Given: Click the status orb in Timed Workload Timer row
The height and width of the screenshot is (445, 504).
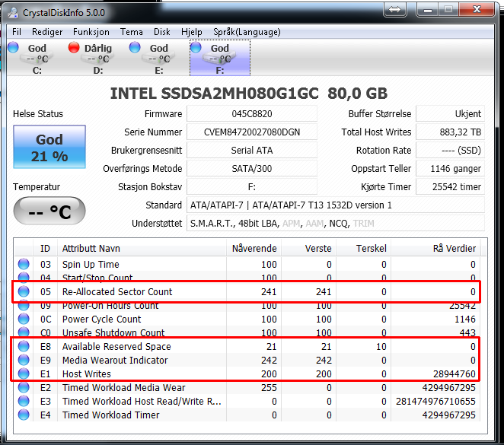Looking at the screenshot, I should [24, 415].
